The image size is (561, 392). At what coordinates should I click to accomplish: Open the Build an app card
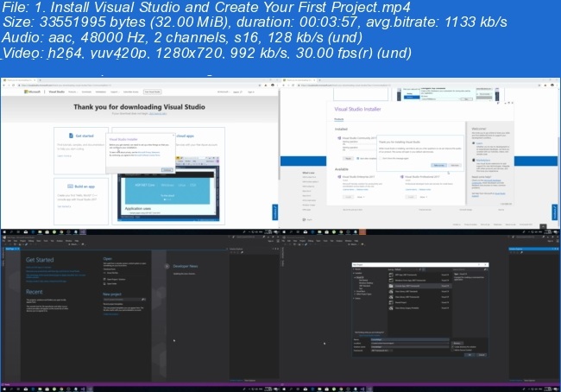tap(81, 201)
